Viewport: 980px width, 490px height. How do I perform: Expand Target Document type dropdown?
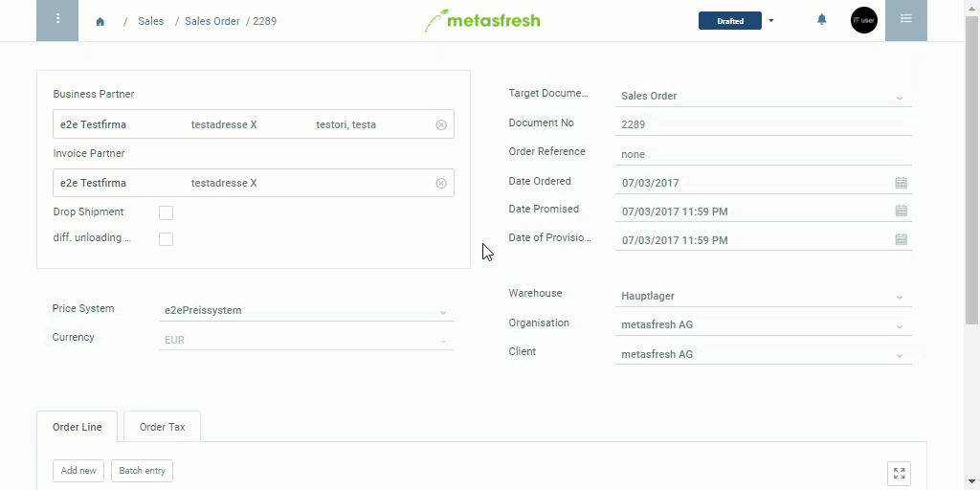900,98
